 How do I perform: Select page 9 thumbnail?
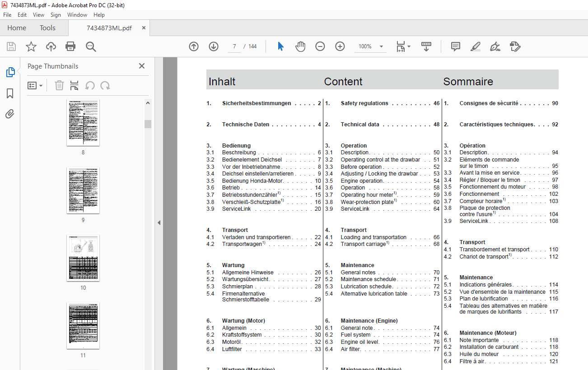83,190
